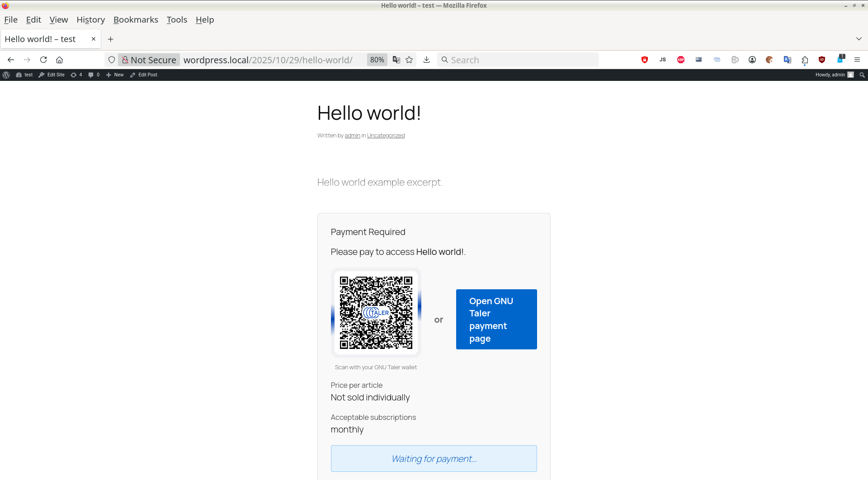Focus the Firefox Search box

tap(518, 60)
